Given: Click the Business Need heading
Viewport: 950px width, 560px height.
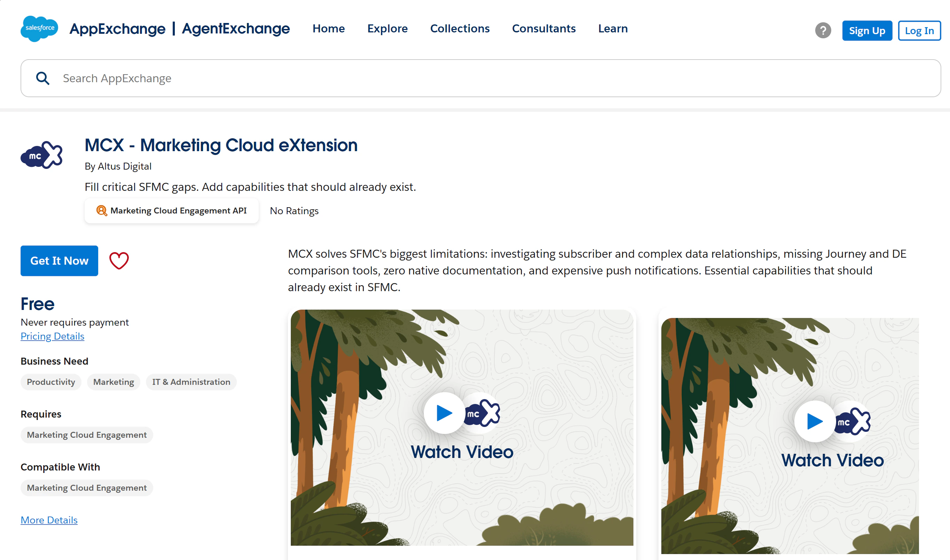Looking at the screenshot, I should [54, 361].
